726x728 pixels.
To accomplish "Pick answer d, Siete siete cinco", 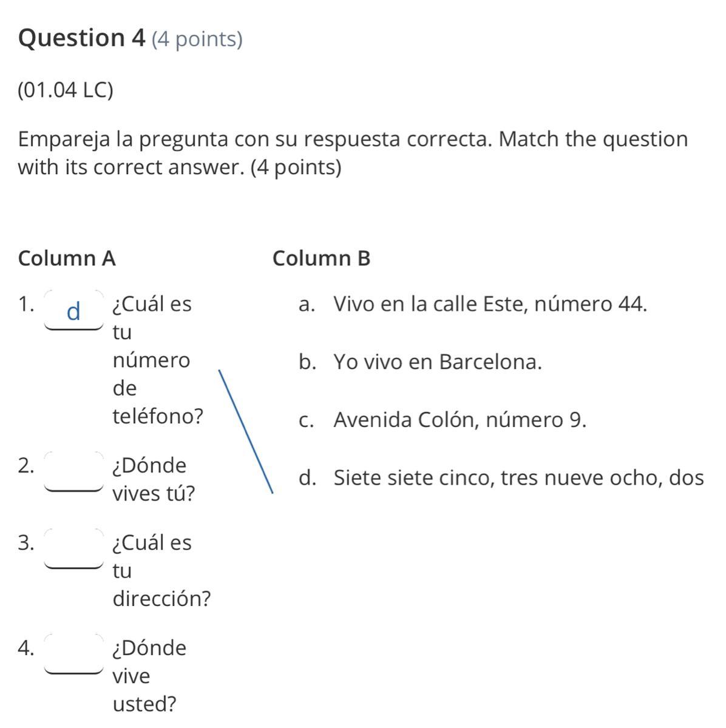I will click(x=501, y=478).
